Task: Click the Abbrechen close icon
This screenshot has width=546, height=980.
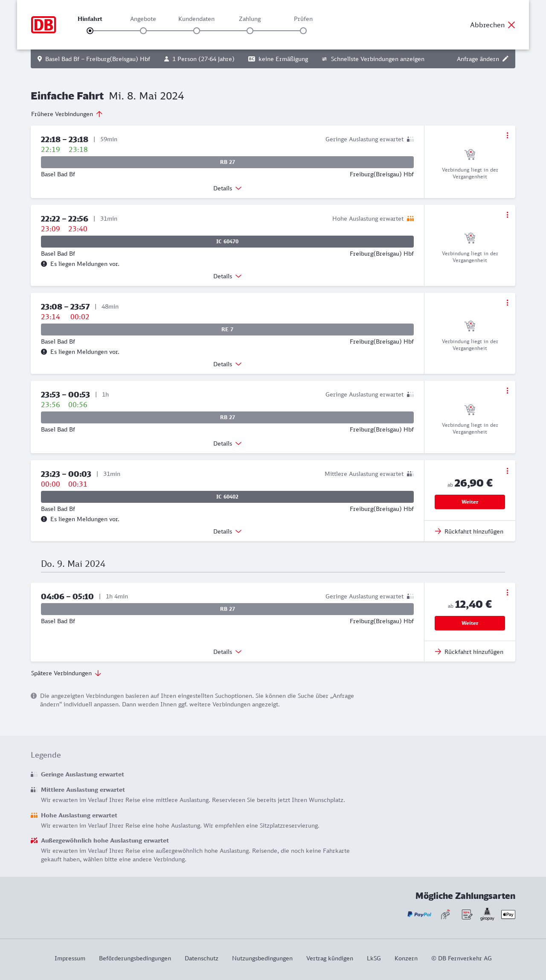Action: click(x=511, y=25)
